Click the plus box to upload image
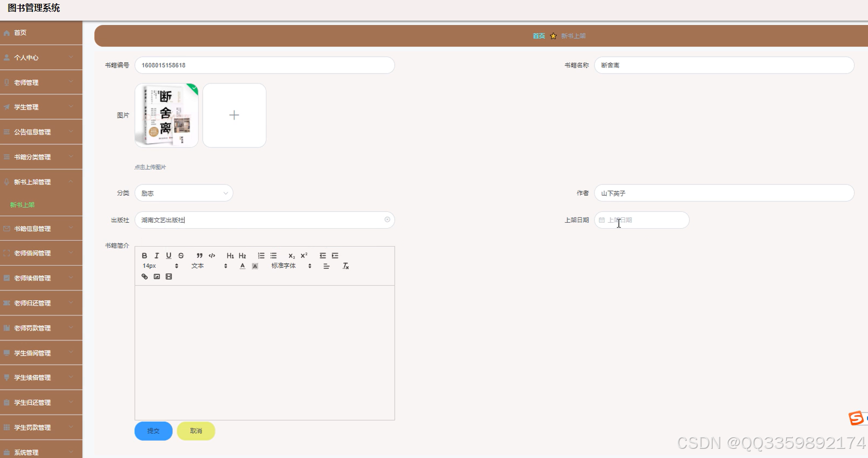The image size is (868, 458). (x=234, y=115)
